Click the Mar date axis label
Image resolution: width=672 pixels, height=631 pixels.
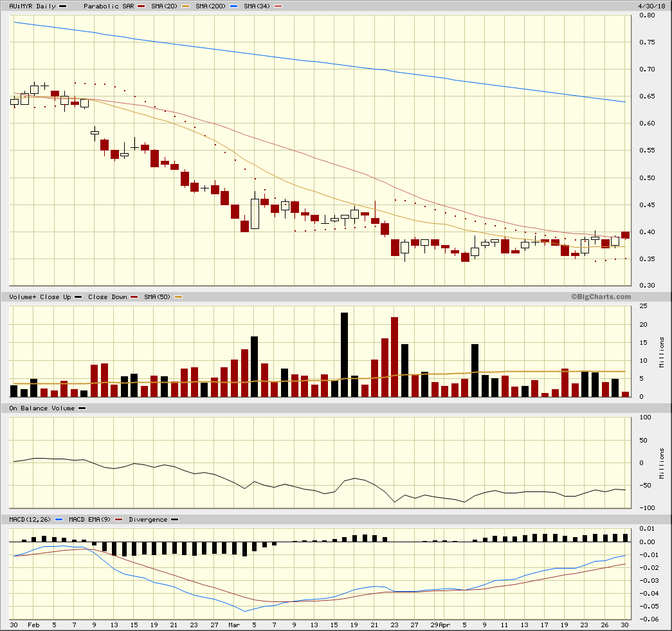coord(234,625)
